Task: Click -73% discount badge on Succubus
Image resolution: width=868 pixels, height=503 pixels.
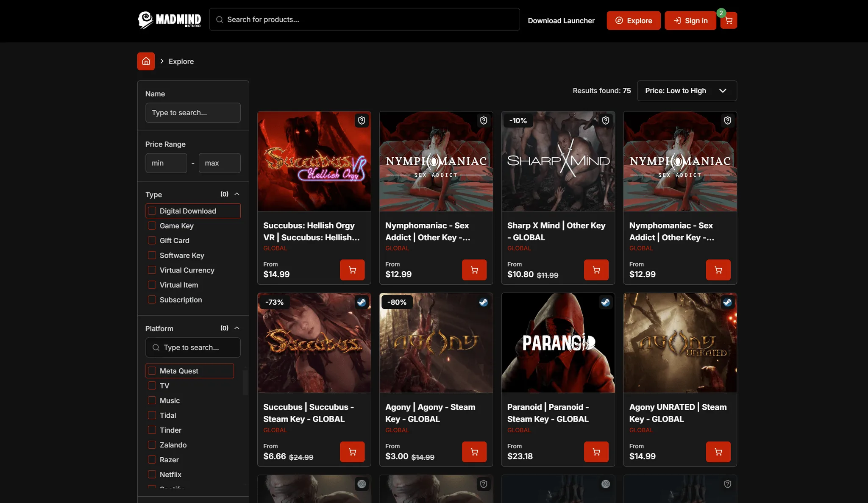Action: point(274,302)
